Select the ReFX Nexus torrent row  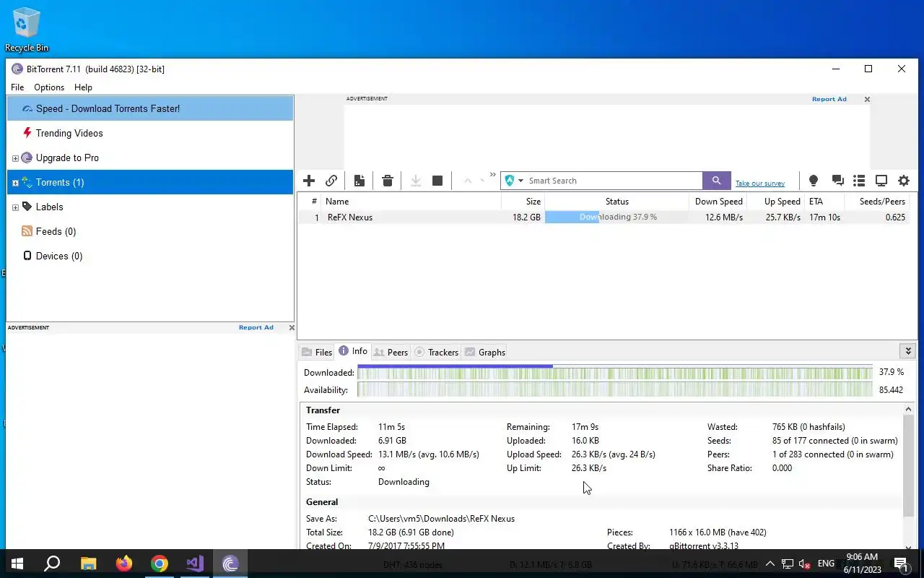603,217
